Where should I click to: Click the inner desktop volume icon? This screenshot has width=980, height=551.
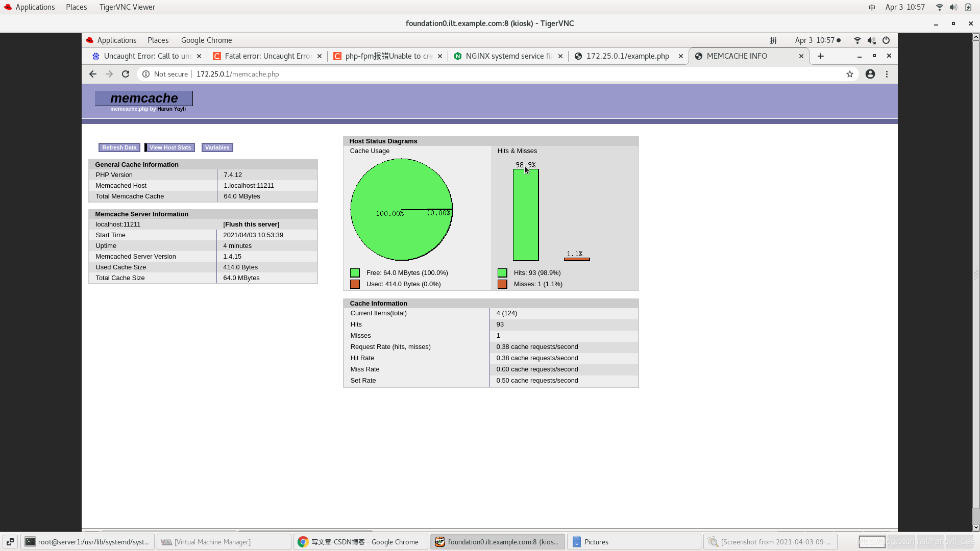[x=872, y=40]
